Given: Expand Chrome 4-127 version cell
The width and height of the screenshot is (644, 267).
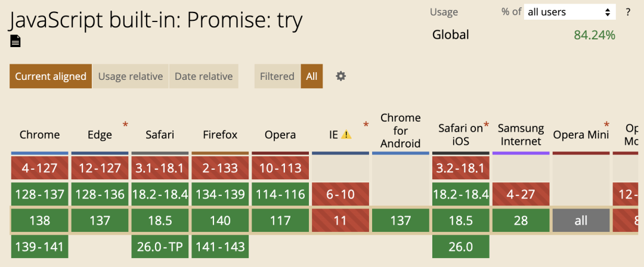Looking at the screenshot, I should (40, 167).
